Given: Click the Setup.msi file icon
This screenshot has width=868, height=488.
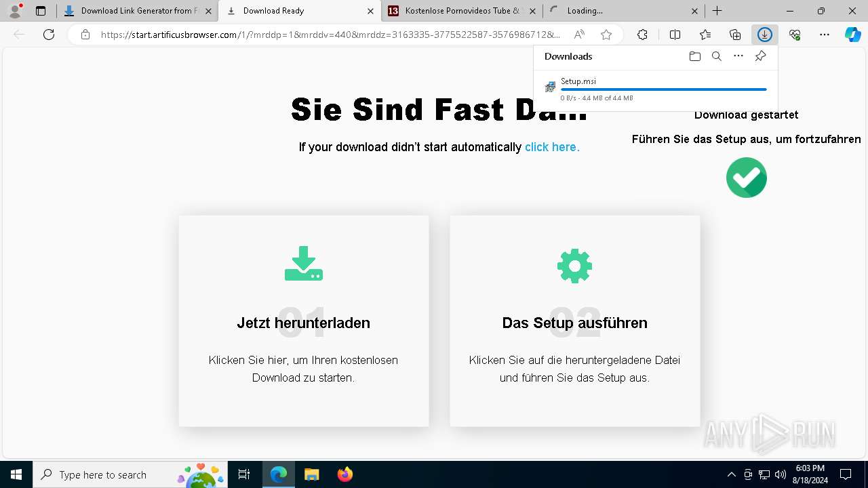Looking at the screenshot, I should [x=550, y=87].
